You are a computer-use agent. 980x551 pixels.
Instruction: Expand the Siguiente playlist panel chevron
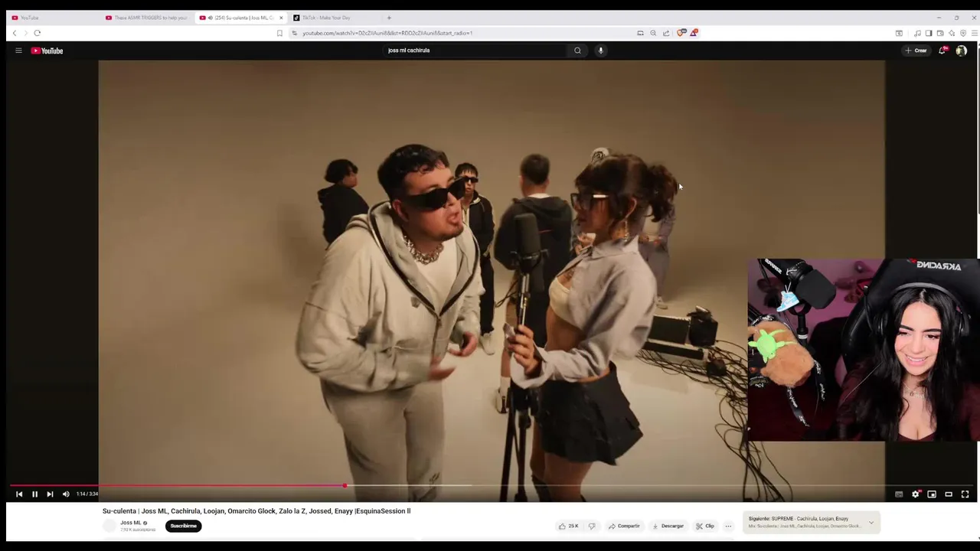871,523
